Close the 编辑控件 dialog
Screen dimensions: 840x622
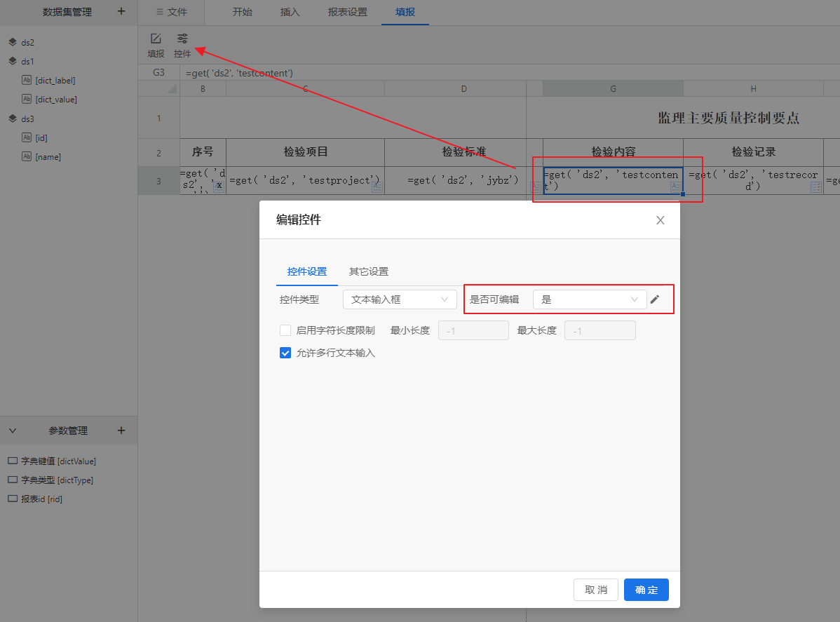coord(660,220)
